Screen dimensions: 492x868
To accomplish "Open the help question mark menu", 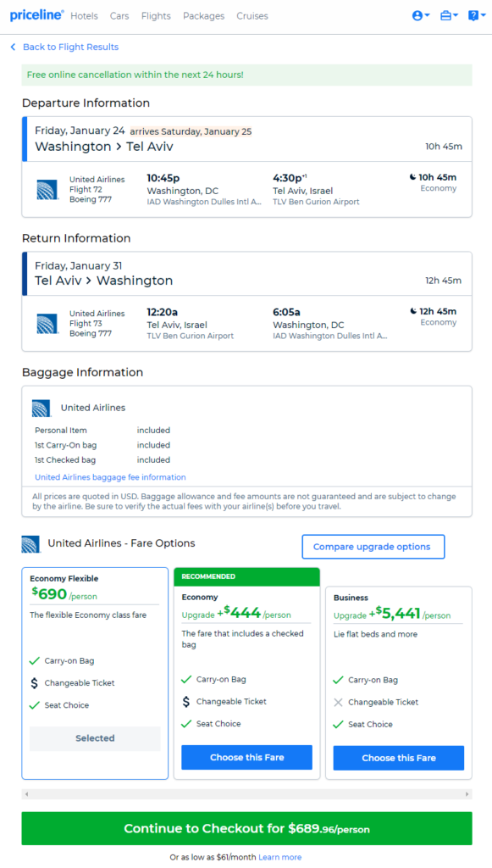I will click(477, 16).
